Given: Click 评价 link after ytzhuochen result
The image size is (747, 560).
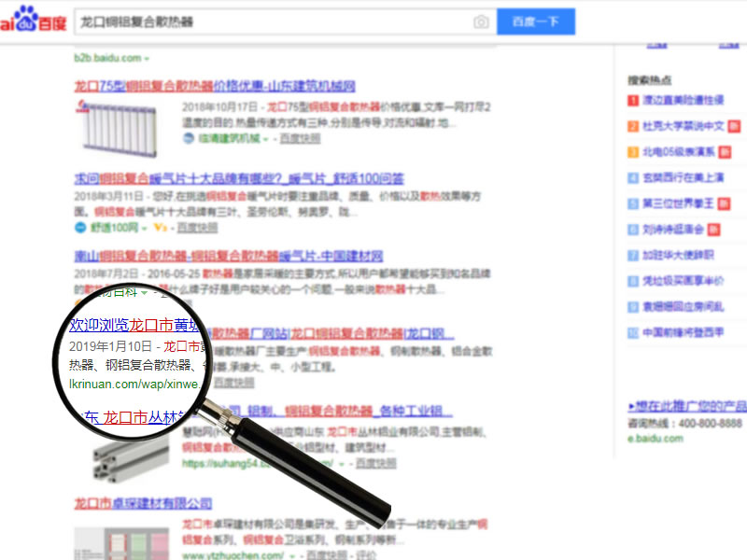Looking at the screenshot, I should [x=366, y=554].
